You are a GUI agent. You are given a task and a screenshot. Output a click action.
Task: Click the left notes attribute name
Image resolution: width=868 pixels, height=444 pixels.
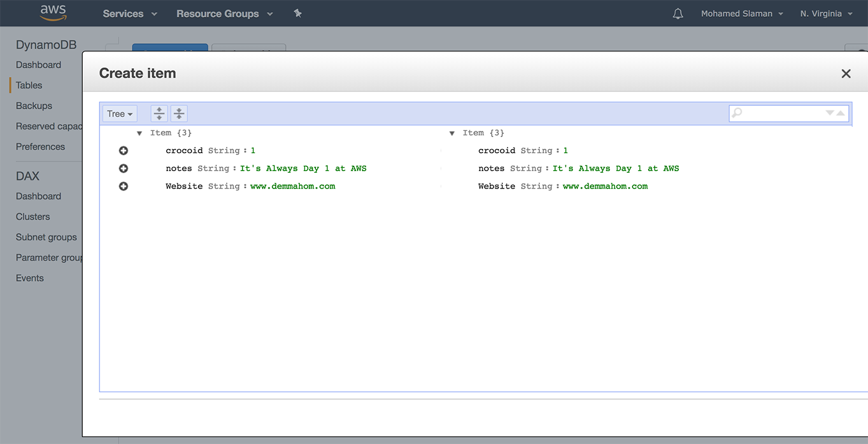(x=179, y=168)
